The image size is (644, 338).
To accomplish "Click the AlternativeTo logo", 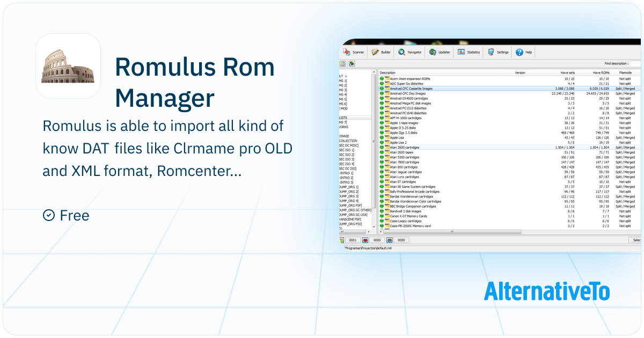I will point(547,291).
